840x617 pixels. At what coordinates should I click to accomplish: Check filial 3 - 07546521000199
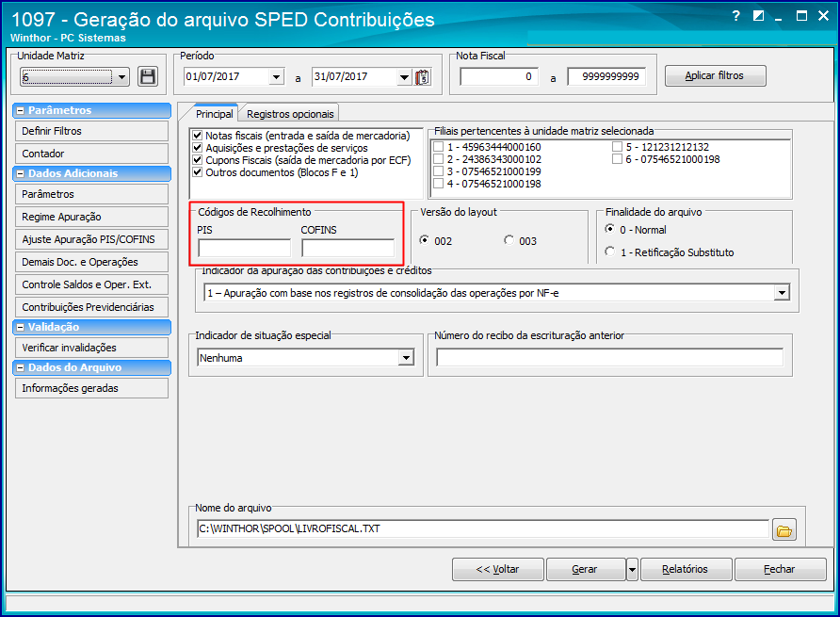438,171
